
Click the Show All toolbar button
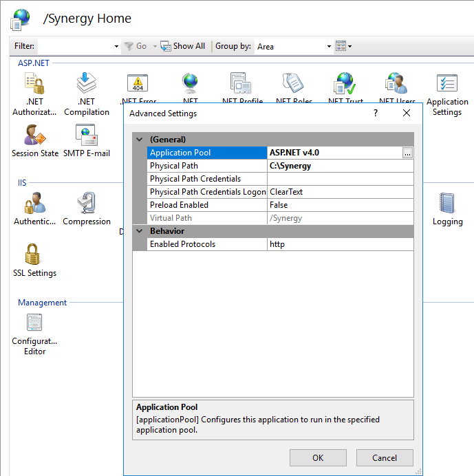point(183,46)
